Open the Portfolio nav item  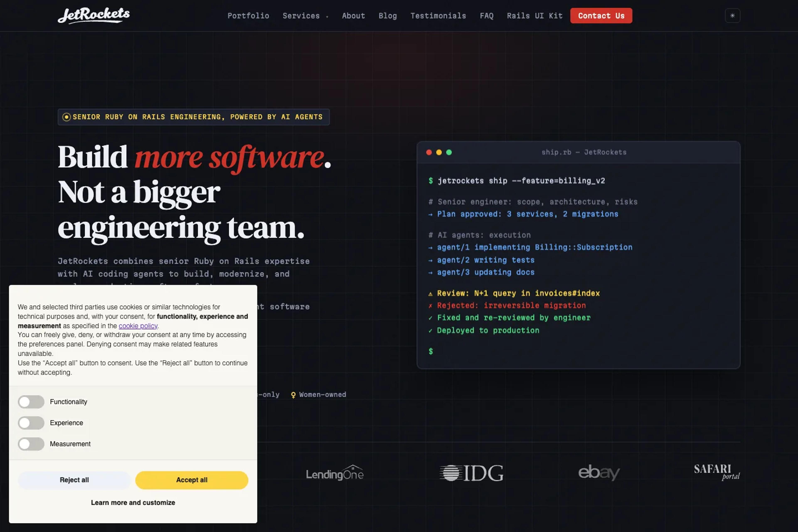coord(248,16)
